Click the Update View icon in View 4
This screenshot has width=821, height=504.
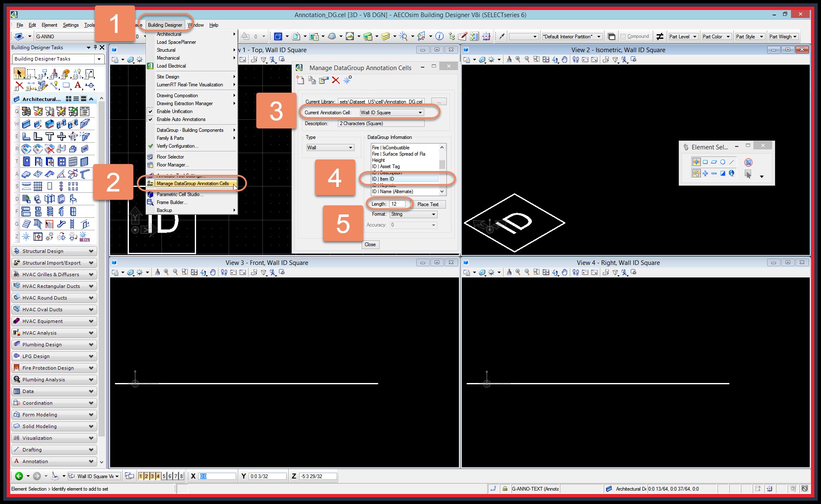point(509,272)
